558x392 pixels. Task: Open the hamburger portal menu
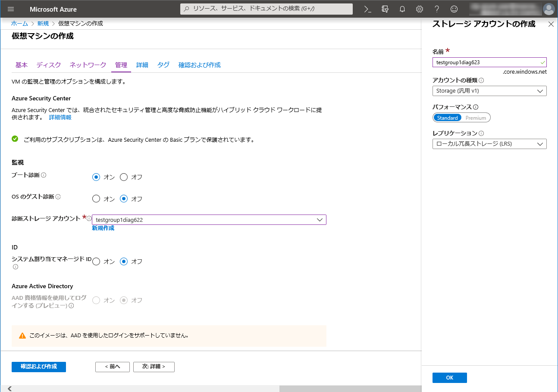11,9
